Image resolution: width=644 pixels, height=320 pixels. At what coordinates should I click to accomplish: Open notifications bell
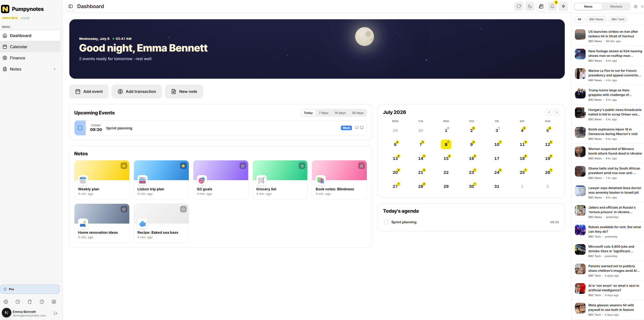tap(552, 6)
